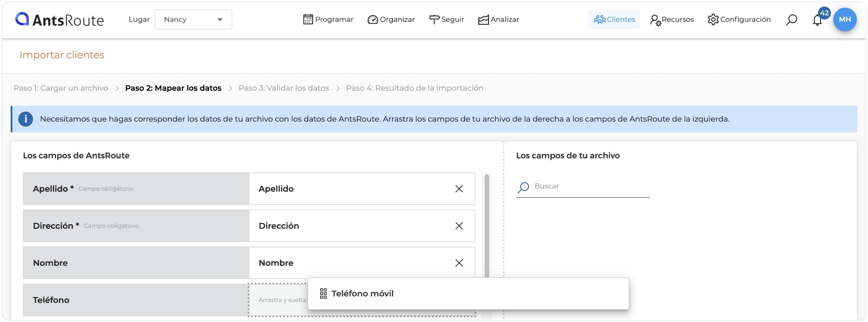Go to the Clientes section

(614, 19)
